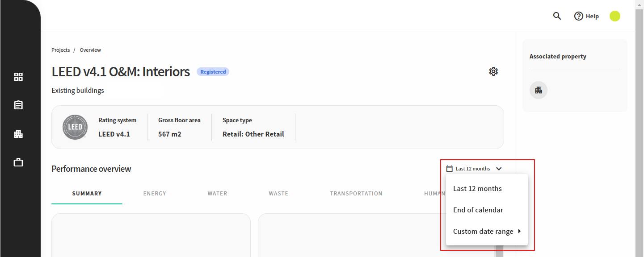Expand Custom date range submenu
644x257 pixels.
487,231
